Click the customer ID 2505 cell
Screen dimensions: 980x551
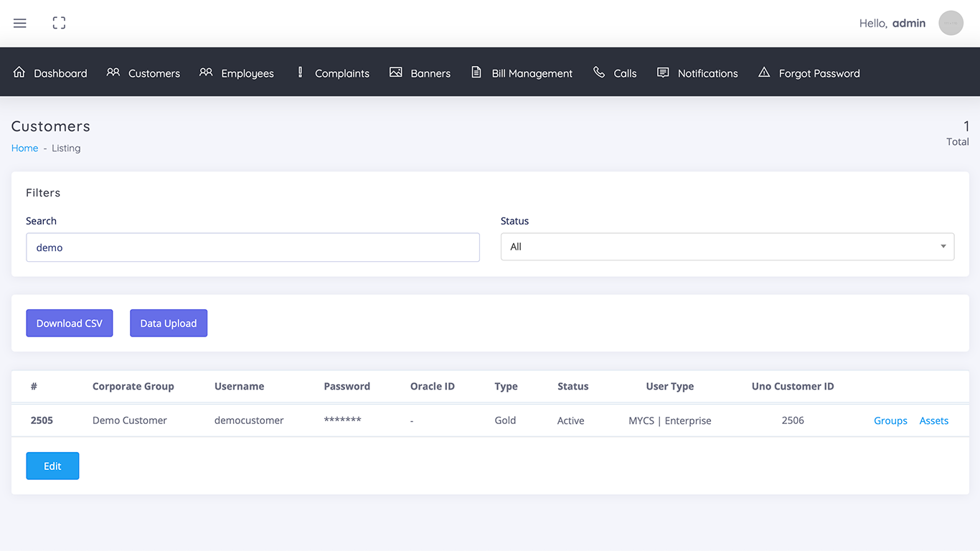click(x=42, y=420)
